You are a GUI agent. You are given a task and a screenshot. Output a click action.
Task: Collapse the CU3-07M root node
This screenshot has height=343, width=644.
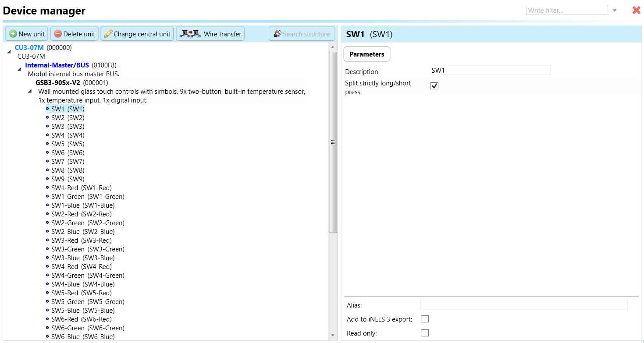click(9, 52)
